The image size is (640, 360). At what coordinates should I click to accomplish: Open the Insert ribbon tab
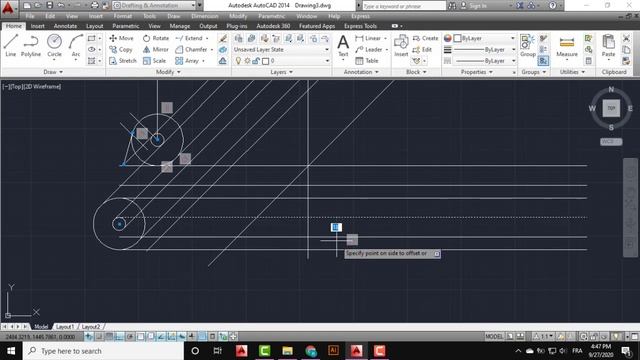click(x=38, y=26)
